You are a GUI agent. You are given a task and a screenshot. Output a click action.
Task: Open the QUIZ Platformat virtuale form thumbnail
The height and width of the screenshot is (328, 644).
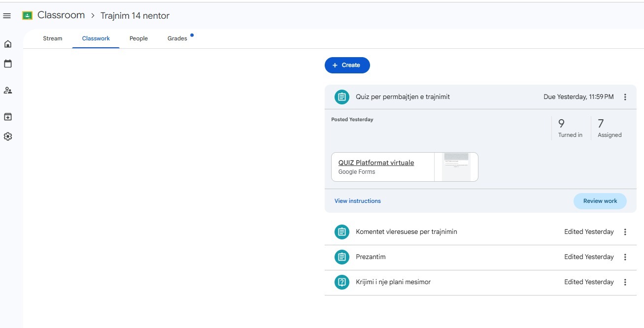tap(456, 167)
